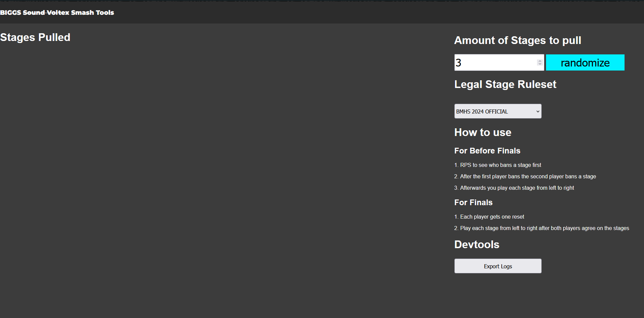Increase stage amount with the up arrow
This screenshot has height=318, width=644.
(540, 61)
